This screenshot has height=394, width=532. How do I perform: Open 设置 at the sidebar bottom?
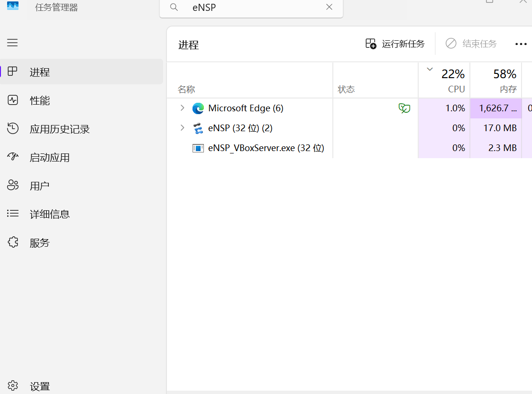[x=82, y=386]
